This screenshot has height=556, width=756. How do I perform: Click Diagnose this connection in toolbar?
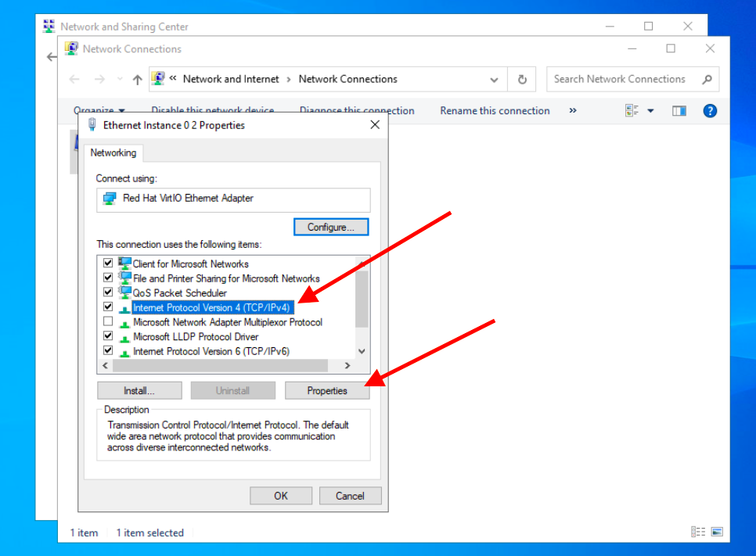click(357, 111)
